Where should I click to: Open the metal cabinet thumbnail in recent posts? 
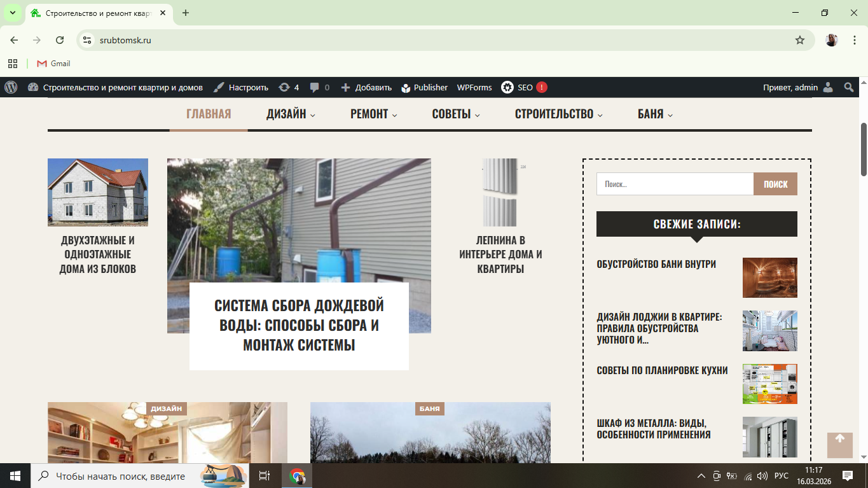pos(770,436)
